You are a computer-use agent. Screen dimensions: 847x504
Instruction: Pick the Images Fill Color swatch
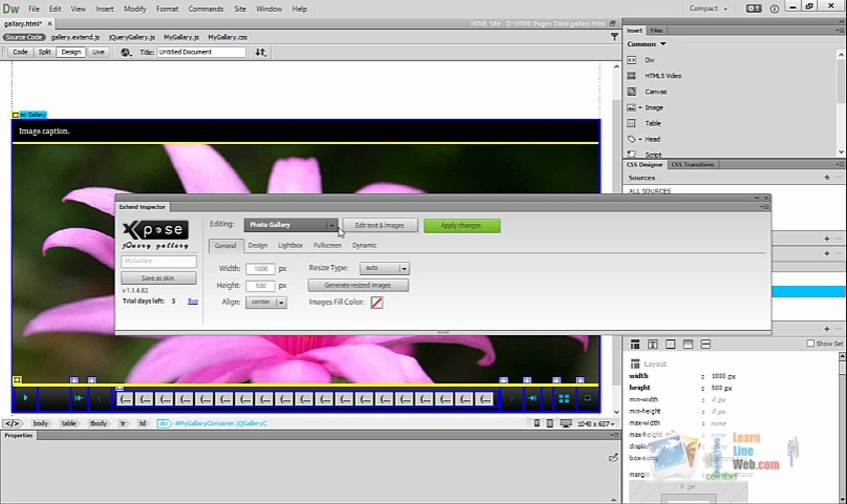click(x=377, y=302)
